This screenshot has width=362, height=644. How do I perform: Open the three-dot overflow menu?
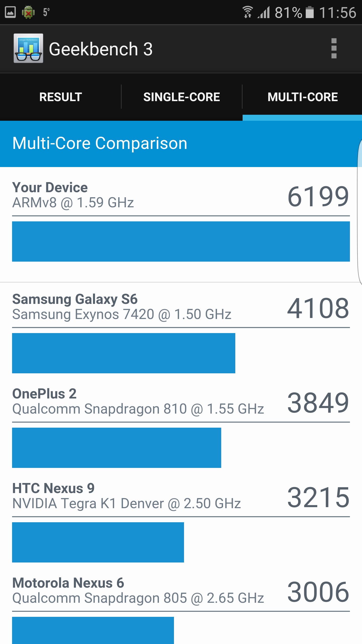click(x=334, y=48)
